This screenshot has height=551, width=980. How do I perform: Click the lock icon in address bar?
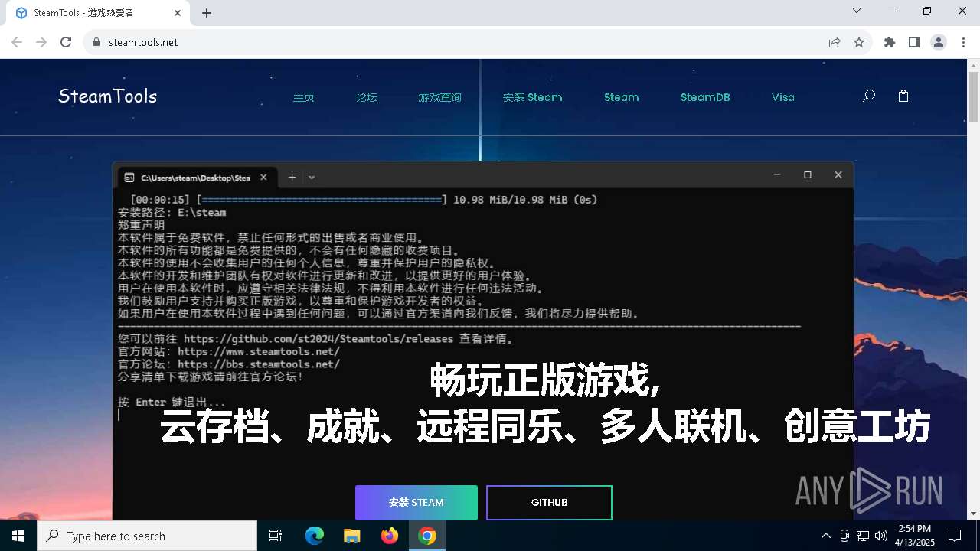96,42
